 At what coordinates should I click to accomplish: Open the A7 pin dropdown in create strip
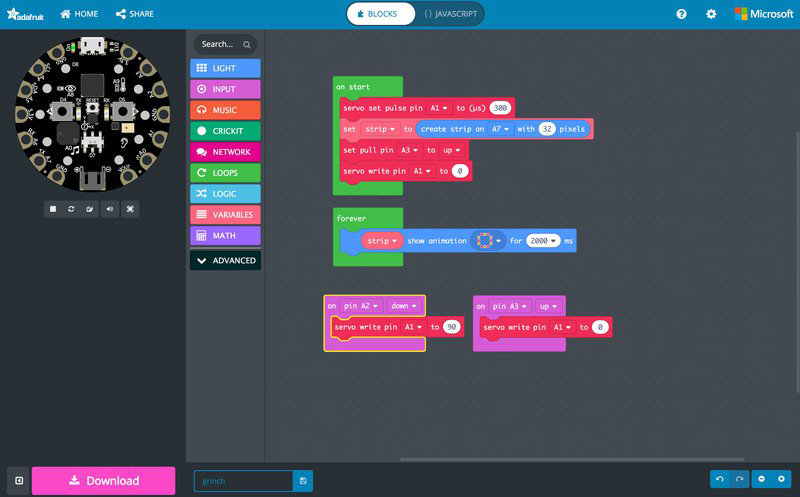pos(501,129)
